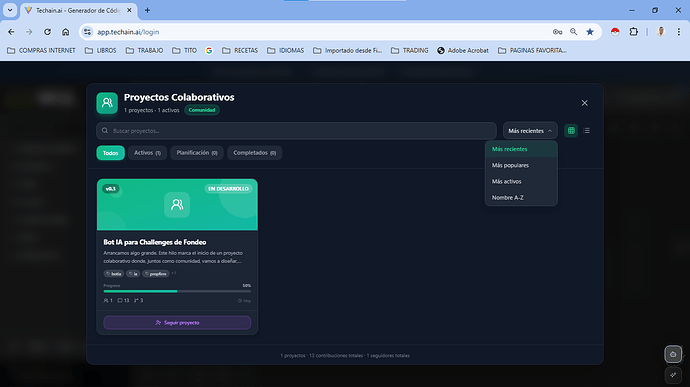Viewport: 690px width, 387px height.
Task: Open Bot IA para Challenges de Fondeo title
Action: (x=155, y=242)
